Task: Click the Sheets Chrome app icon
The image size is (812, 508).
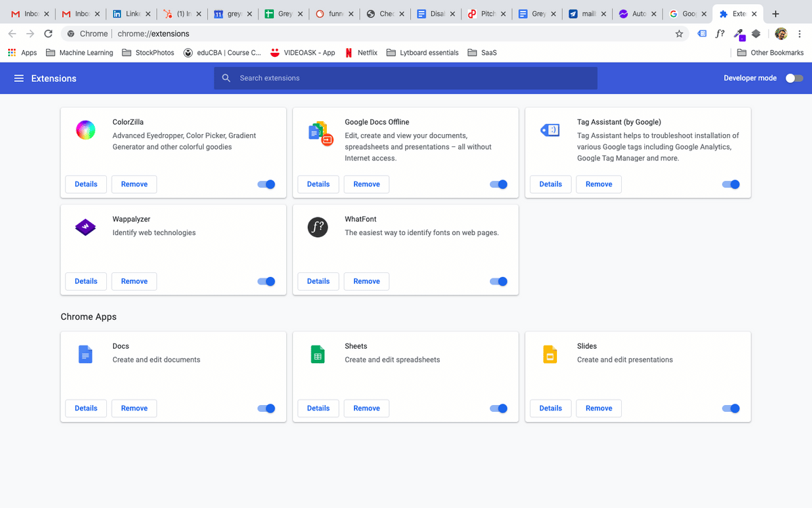Action: (x=317, y=354)
